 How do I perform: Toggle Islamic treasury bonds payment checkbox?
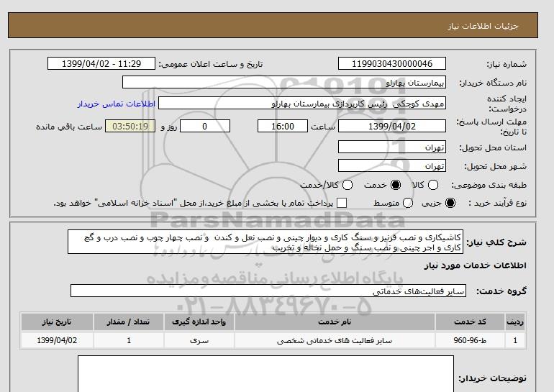[342, 203]
